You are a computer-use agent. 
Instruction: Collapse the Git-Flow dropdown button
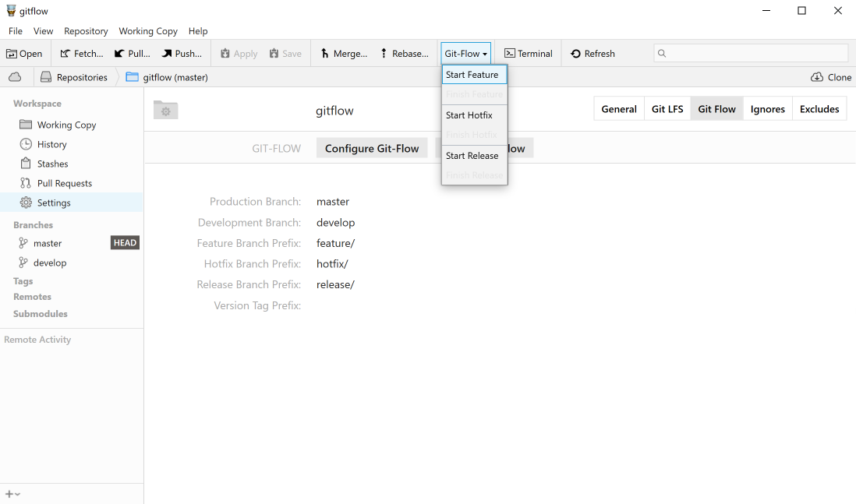tap(466, 54)
